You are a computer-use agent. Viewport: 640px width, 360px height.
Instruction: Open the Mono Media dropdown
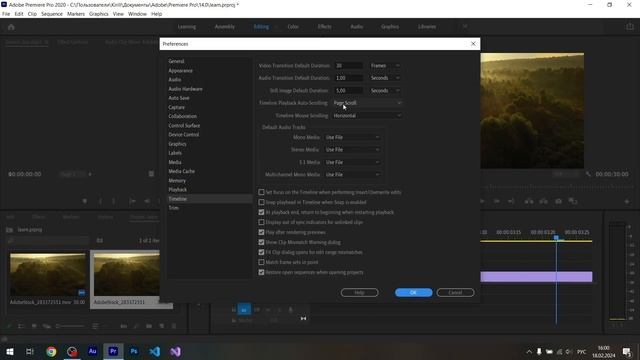[x=352, y=138]
